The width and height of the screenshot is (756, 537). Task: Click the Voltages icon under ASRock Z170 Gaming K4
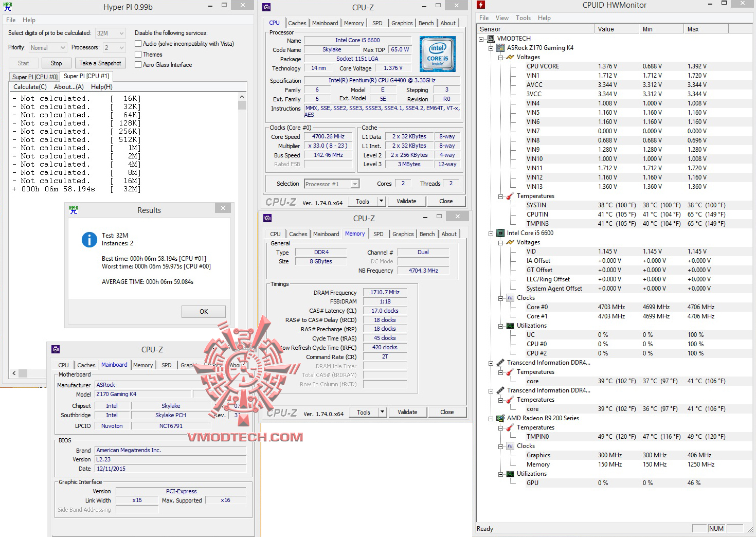(510, 57)
